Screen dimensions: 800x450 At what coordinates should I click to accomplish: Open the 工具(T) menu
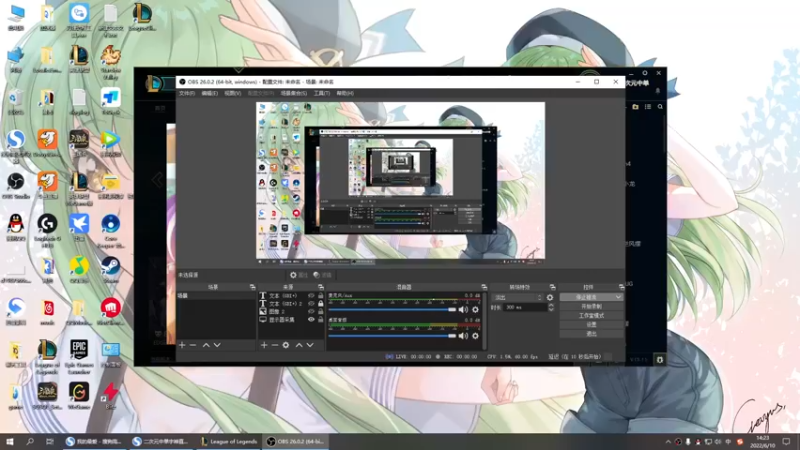click(321, 93)
